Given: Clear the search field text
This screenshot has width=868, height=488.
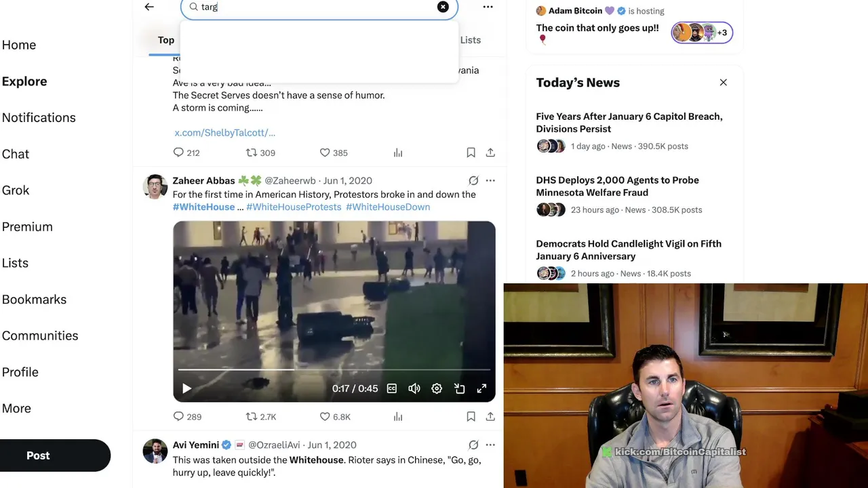Looking at the screenshot, I should click(x=443, y=7).
